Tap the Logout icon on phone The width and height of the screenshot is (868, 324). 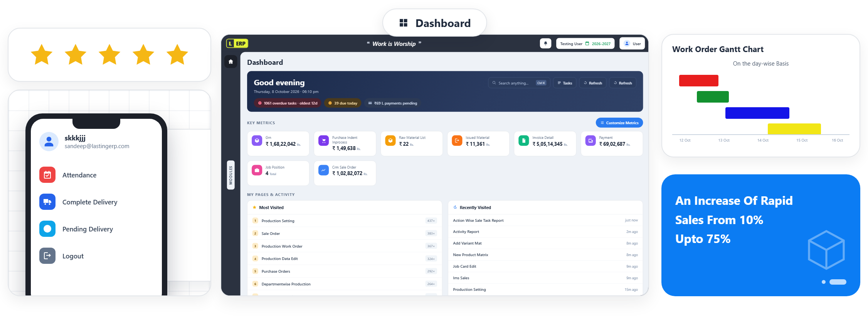(47, 256)
